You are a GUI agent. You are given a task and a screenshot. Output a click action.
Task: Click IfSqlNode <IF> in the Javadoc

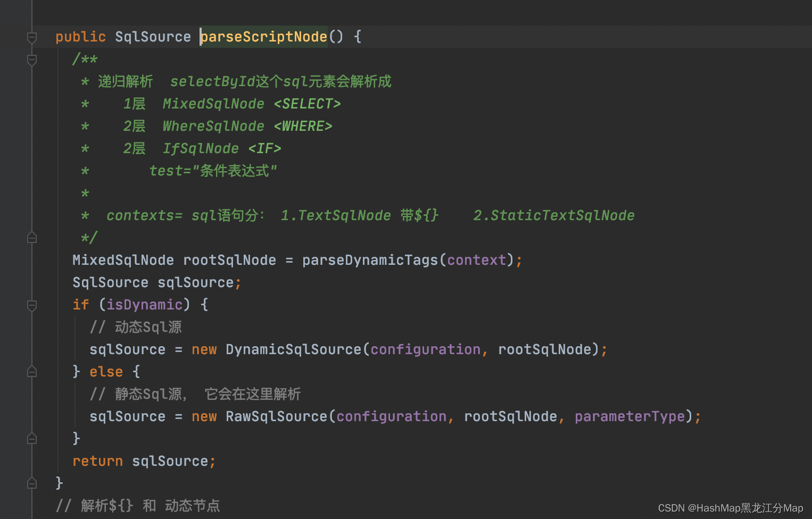click(222, 148)
